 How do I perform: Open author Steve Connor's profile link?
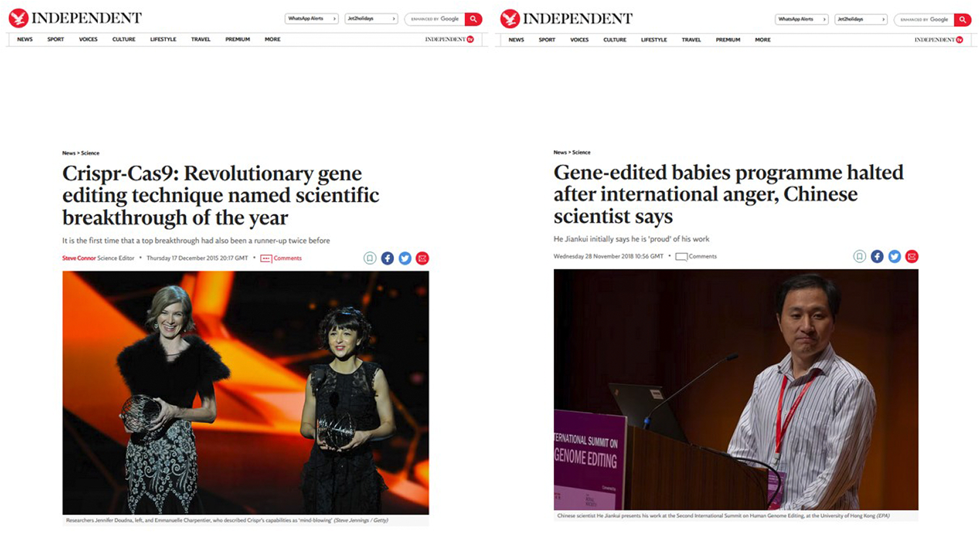click(x=79, y=259)
